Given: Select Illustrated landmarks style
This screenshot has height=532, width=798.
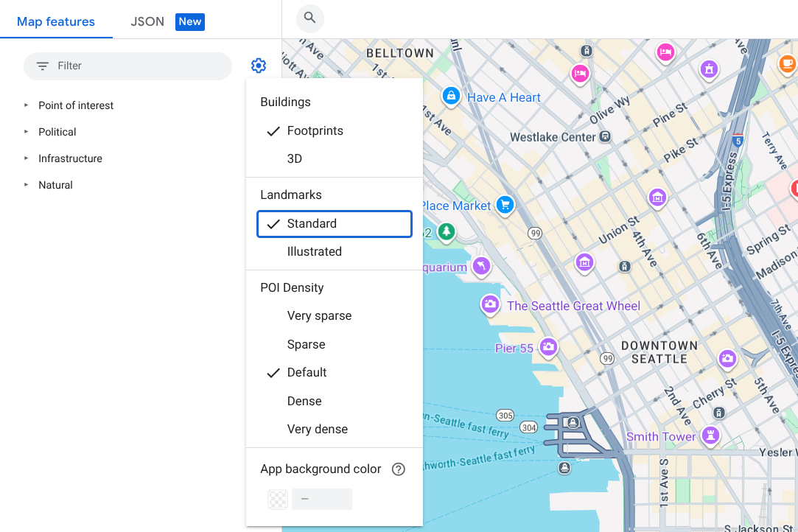Looking at the screenshot, I should pos(315,251).
